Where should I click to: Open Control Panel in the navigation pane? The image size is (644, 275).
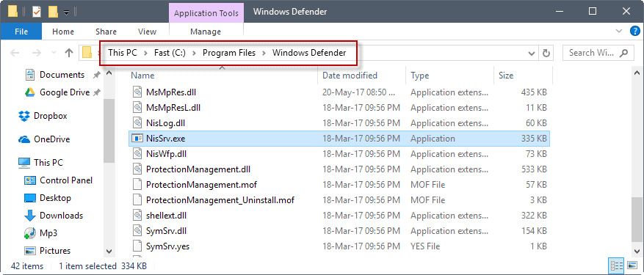(x=66, y=180)
